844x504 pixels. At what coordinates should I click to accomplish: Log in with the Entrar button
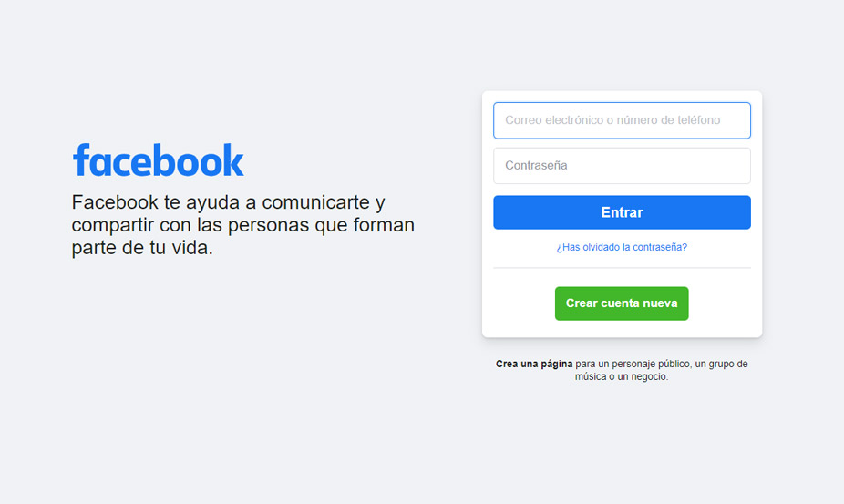coord(622,212)
